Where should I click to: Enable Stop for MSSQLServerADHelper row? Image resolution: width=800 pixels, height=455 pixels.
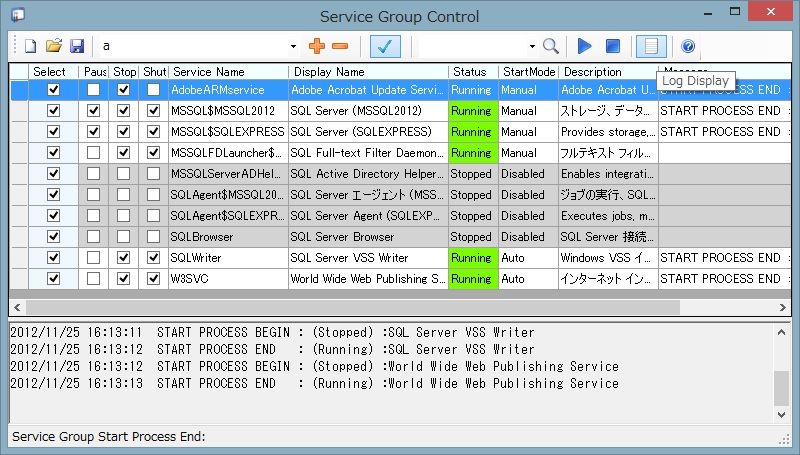coord(123,173)
